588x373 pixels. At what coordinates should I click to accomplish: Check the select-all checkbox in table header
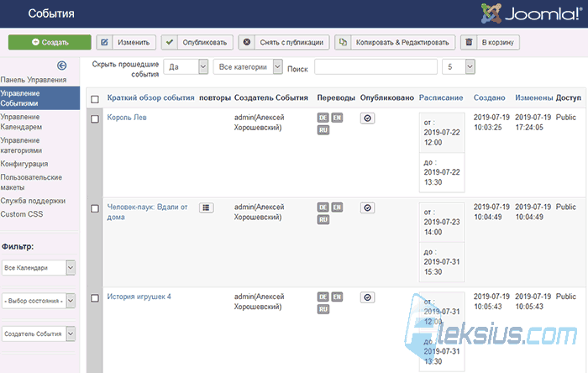click(95, 99)
